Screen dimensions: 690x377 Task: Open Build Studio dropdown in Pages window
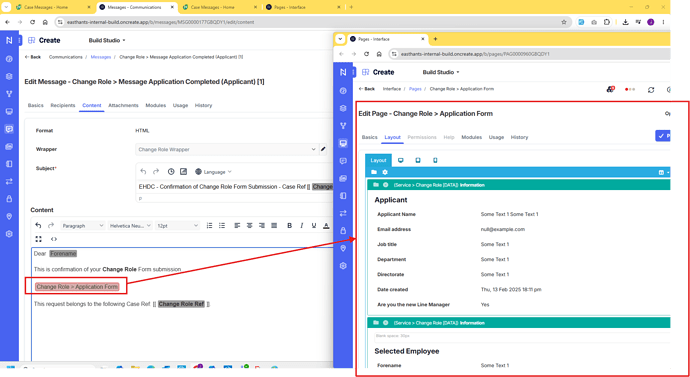(x=441, y=72)
